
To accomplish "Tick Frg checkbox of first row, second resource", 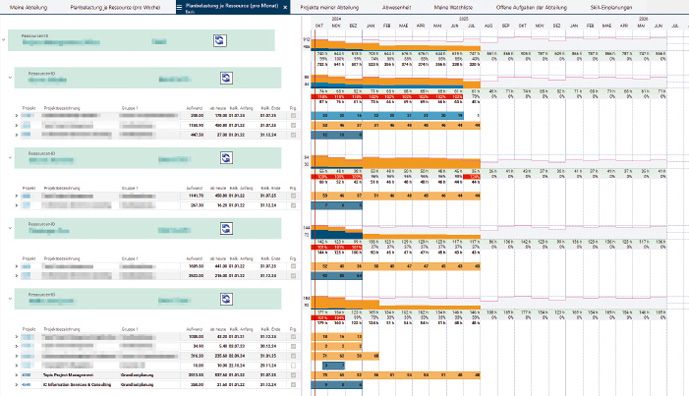I will [x=293, y=116].
